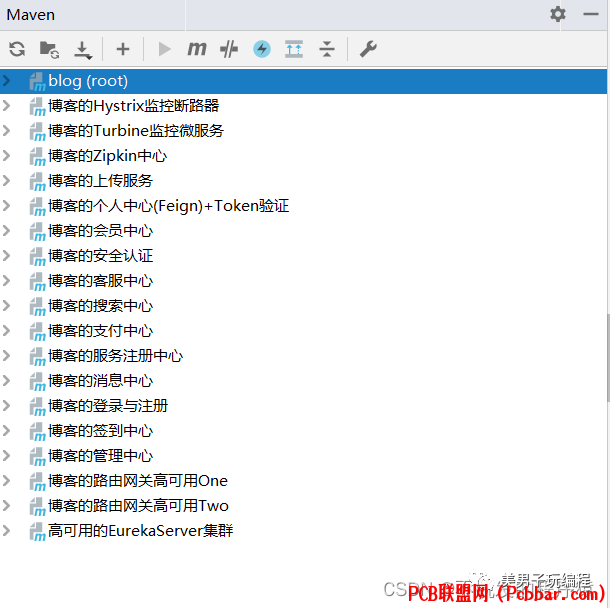Generate sources and update folders icon
610x608 pixels.
coord(49,49)
